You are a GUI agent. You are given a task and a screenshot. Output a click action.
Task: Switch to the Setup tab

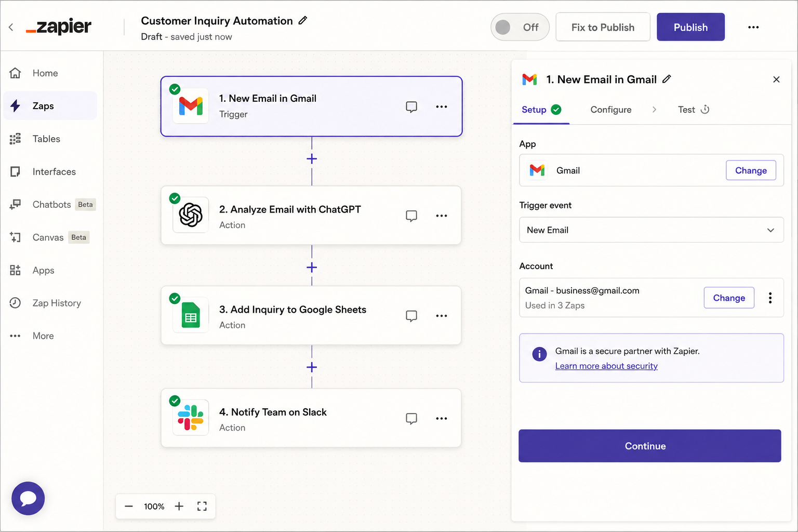(541, 110)
